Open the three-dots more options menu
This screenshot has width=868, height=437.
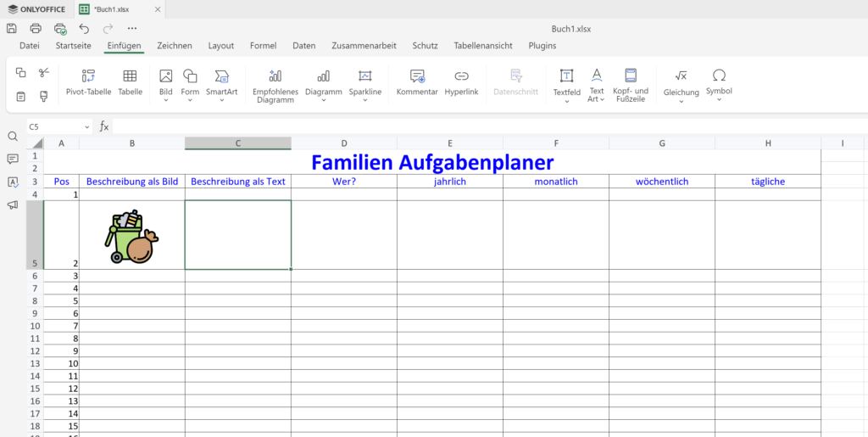coord(131,28)
